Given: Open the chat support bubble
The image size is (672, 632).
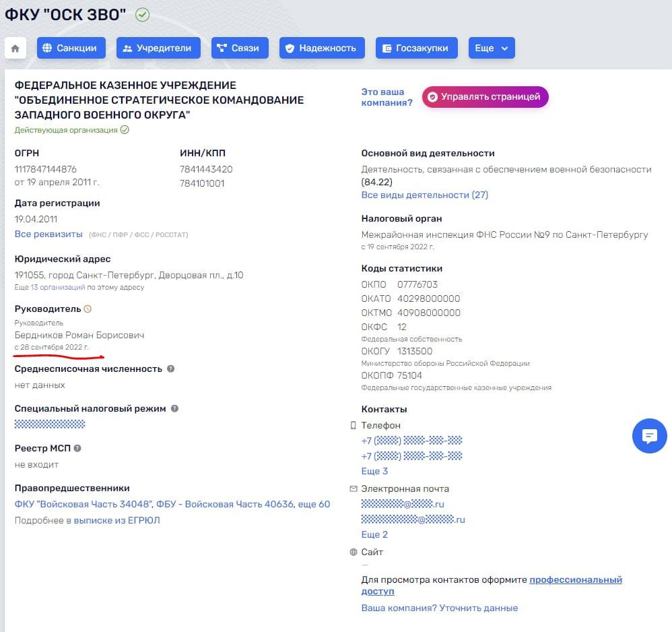Looking at the screenshot, I should click(x=649, y=436).
